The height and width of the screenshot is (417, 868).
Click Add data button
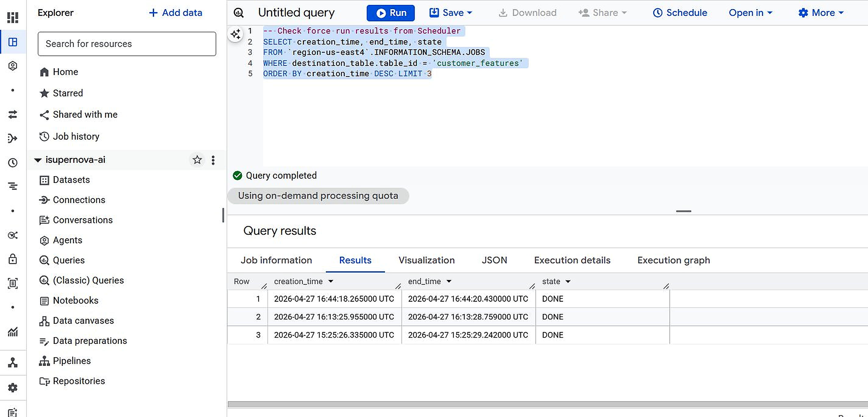tap(175, 13)
